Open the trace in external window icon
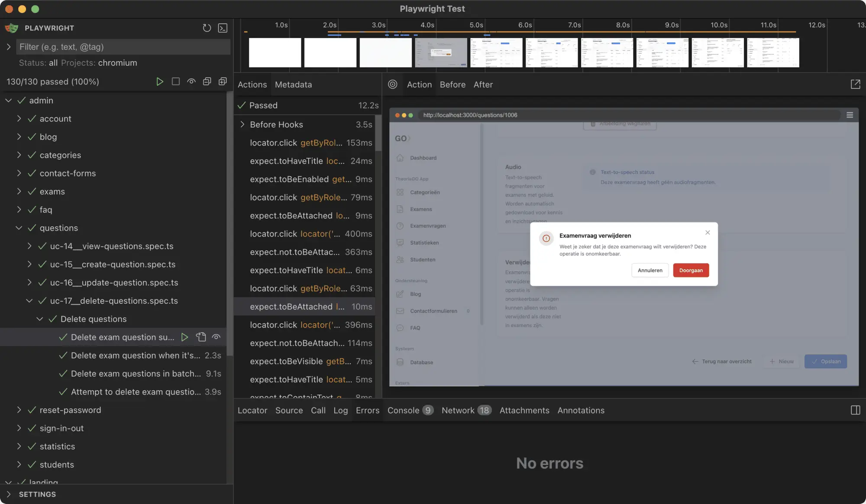This screenshot has width=866, height=504. 855,84
